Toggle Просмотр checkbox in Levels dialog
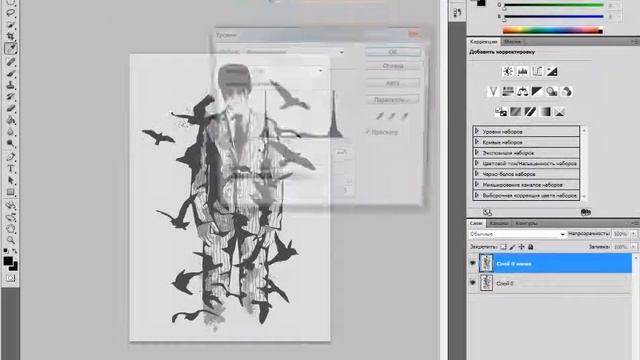The width and height of the screenshot is (640, 360). coord(368,132)
